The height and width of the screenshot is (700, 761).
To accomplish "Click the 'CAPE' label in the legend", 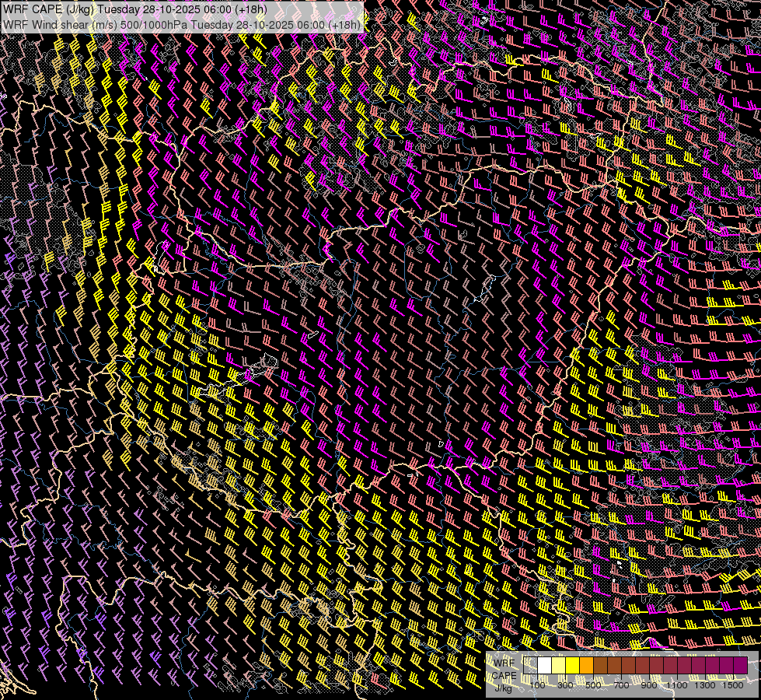I will click(x=504, y=676).
